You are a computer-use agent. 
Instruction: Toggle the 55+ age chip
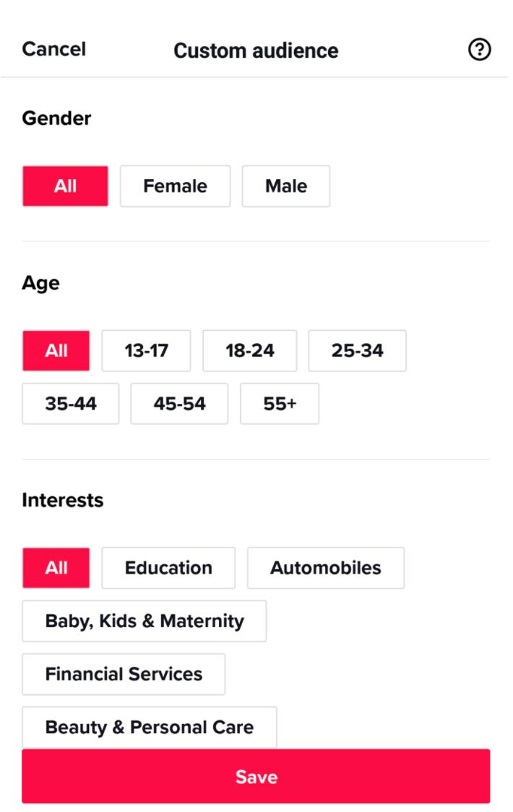click(280, 404)
